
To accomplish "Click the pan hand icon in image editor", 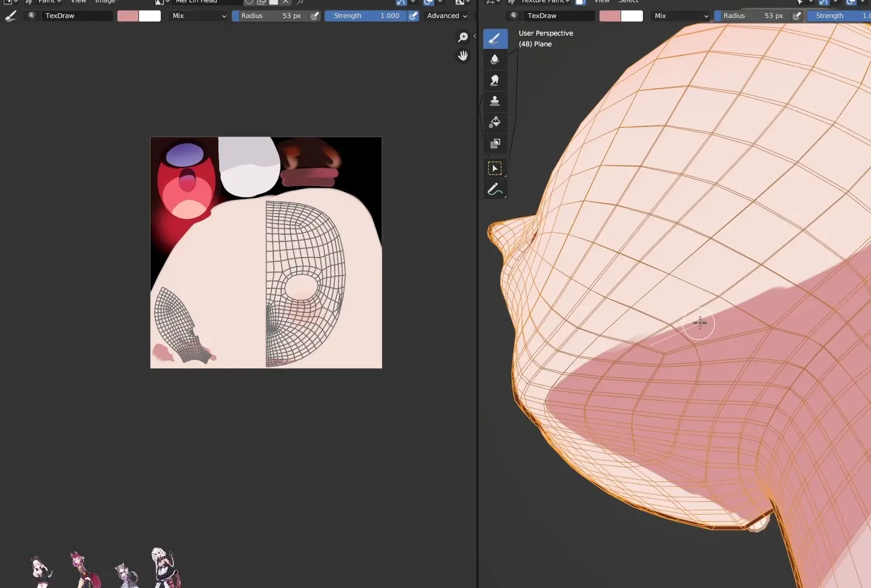I will pyautogui.click(x=463, y=56).
